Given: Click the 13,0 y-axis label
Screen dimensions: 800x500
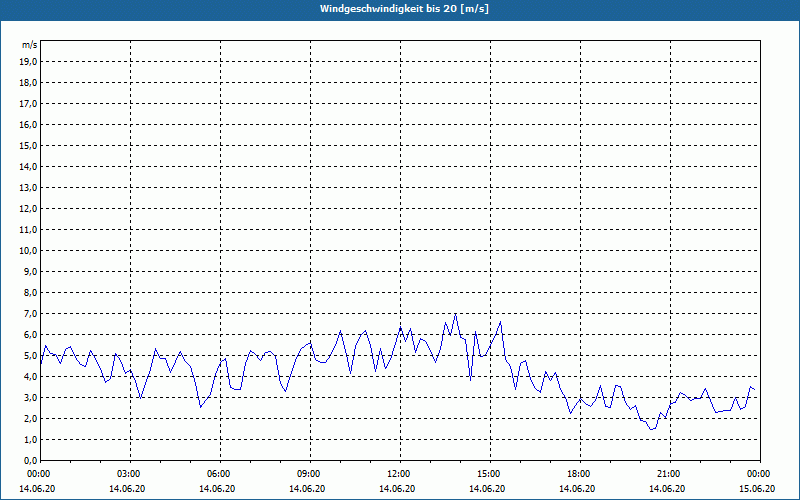Looking at the screenshot, I should 28,188.
